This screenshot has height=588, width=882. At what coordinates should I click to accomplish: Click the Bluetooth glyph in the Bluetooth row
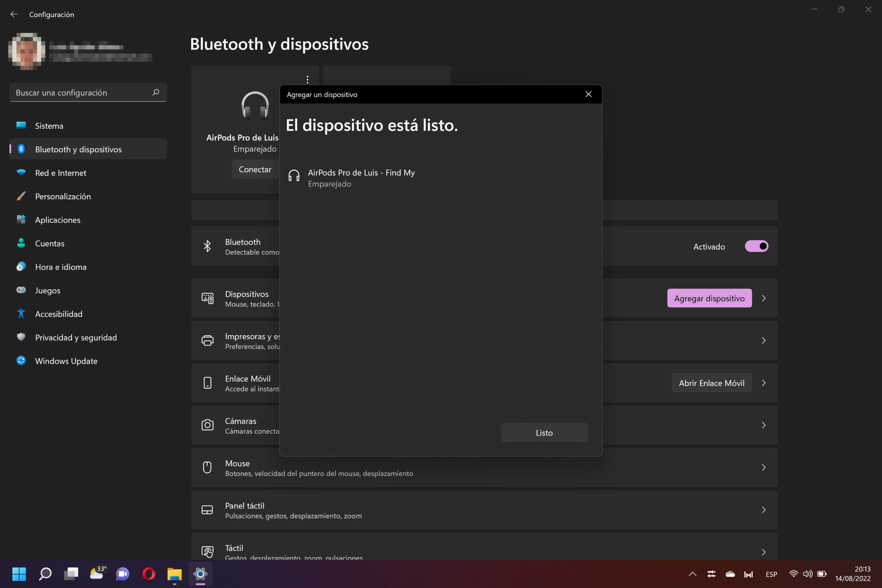[207, 246]
